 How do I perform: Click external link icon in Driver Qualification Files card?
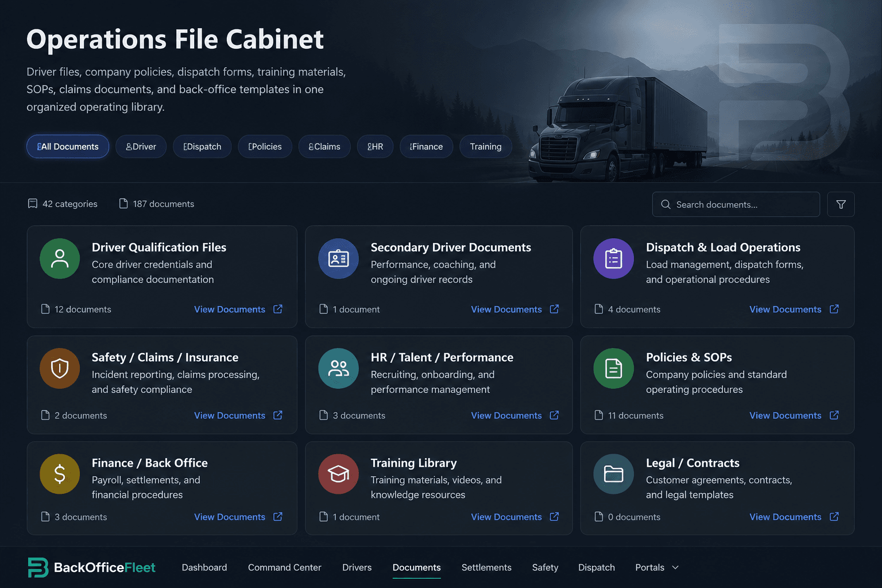point(278,309)
